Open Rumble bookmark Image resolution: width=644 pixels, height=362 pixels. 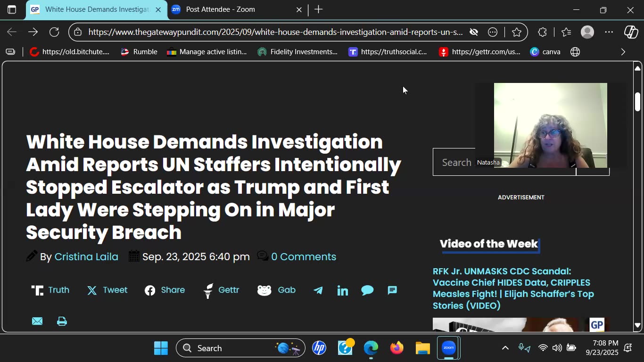pyautogui.click(x=139, y=52)
